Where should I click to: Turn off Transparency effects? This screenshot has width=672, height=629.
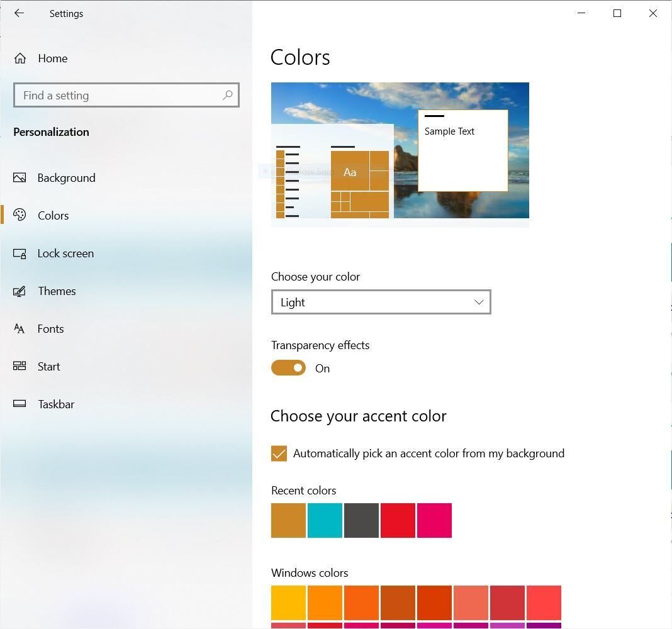[x=288, y=367]
